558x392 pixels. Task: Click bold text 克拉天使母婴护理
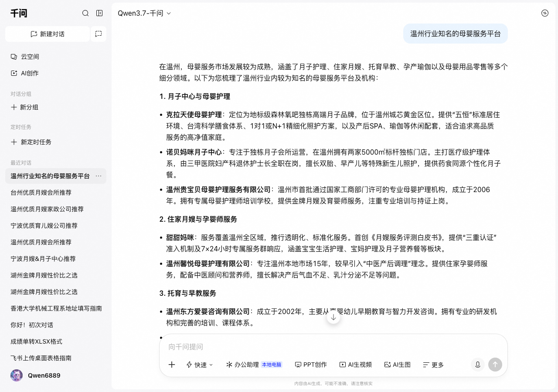coord(194,115)
